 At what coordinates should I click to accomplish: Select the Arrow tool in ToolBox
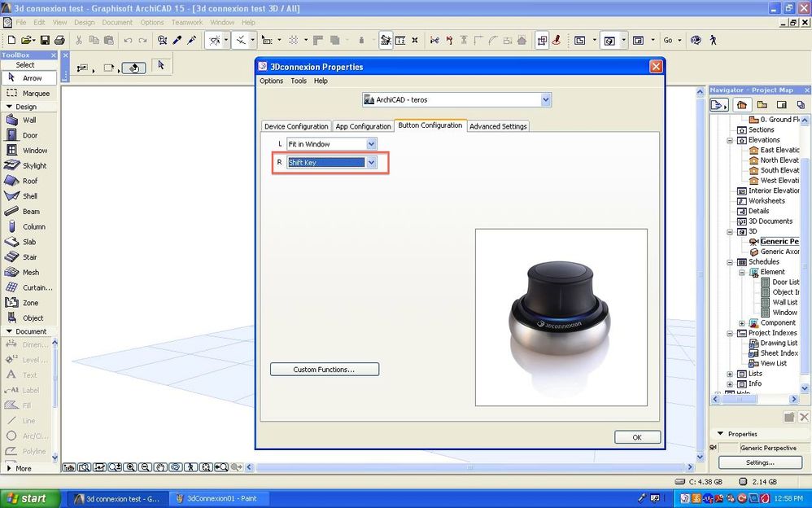(x=29, y=78)
